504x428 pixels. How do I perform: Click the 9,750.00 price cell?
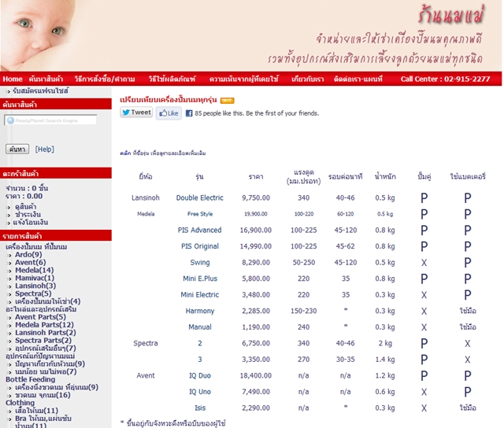pyautogui.click(x=256, y=197)
